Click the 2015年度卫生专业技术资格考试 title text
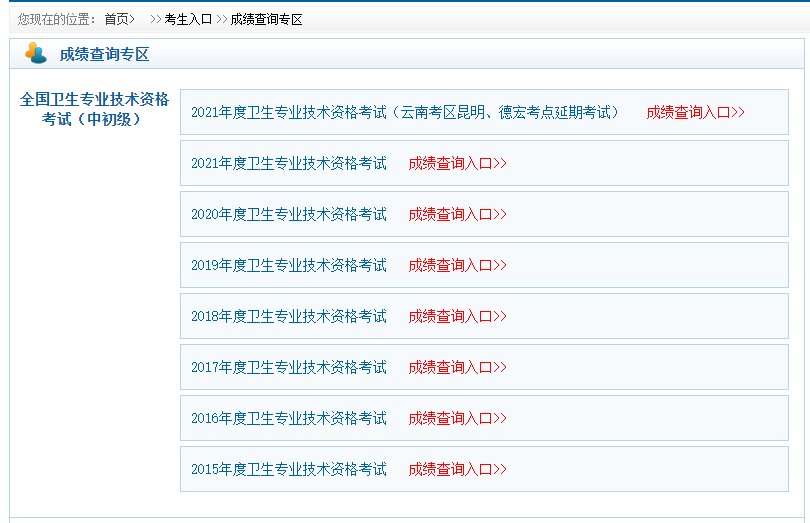The height and width of the screenshot is (523, 810). point(288,469)
